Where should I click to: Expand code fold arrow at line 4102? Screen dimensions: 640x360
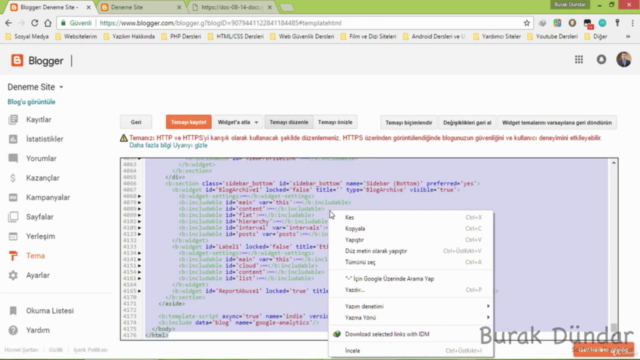pyautogui.click(x=140, y=222)
